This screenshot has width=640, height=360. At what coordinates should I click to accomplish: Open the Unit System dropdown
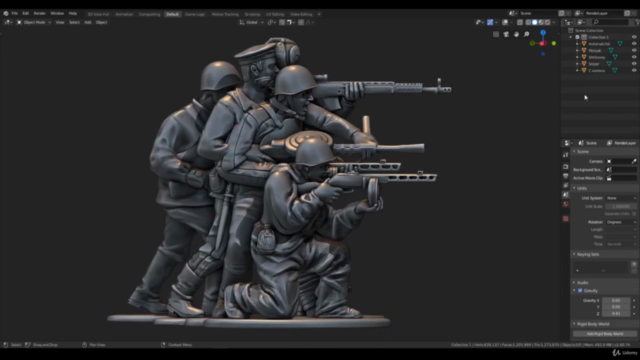click(x=621, y=198)
